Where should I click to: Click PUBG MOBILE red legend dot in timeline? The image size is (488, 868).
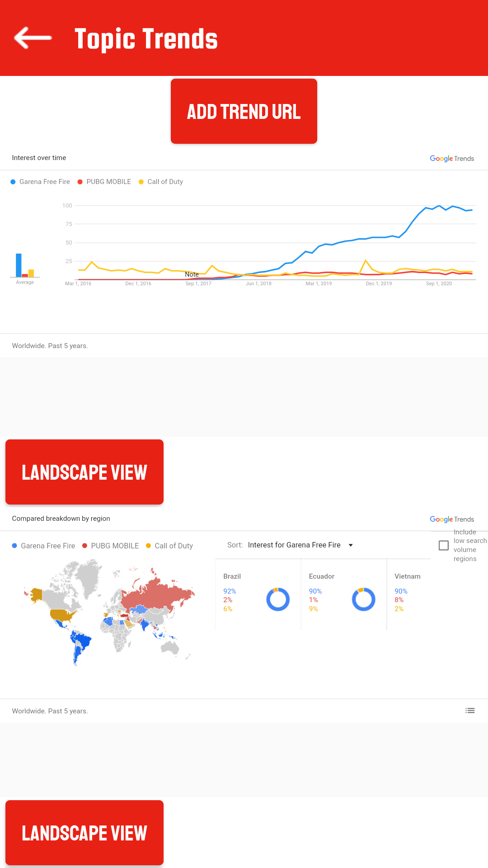pos(80,182)
